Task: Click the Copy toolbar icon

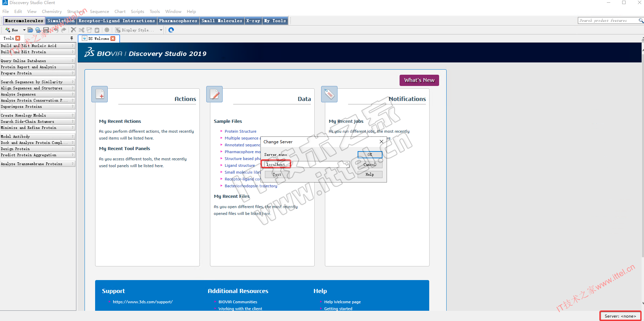Action: 89,30
